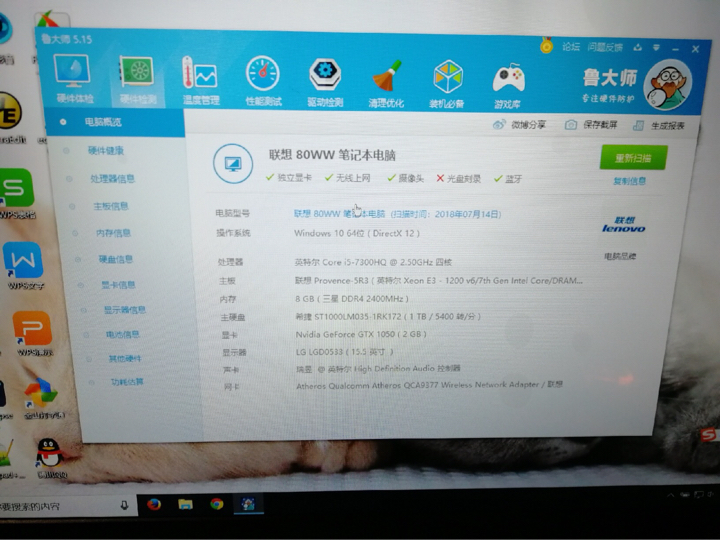Click the update arrow icon in title bar
The image size is (720, 540).
click(x=637, y=47)
